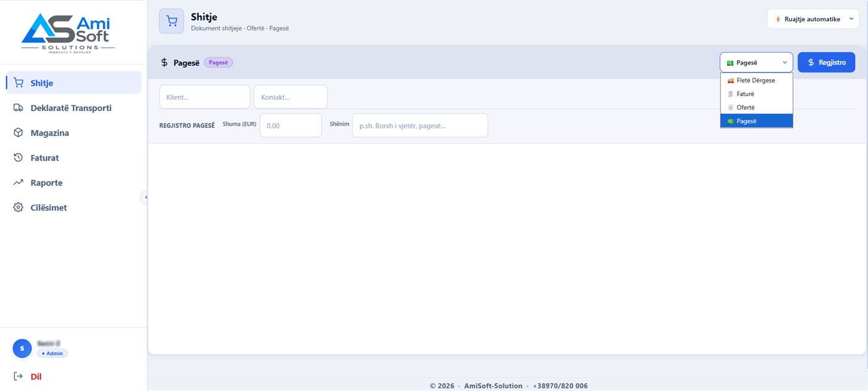This screenshot has height=391, width=868.
Task: Click the gear icon beside Cilësimet
Action: click(19, 208)
